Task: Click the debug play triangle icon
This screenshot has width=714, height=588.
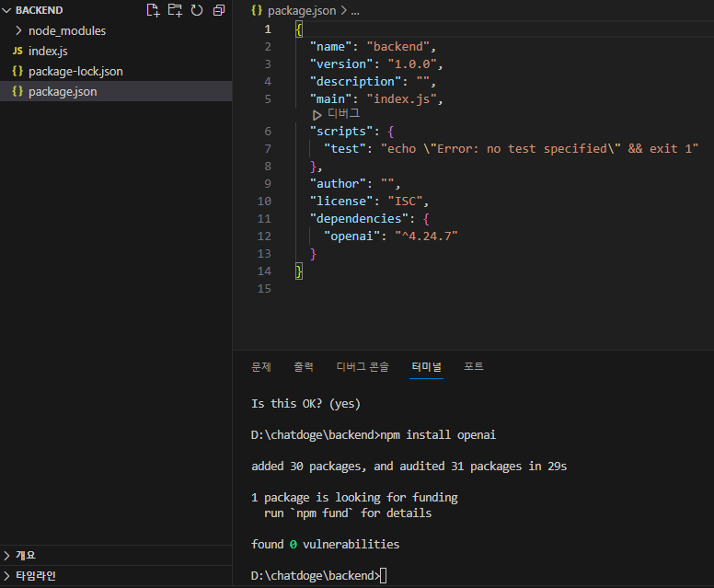Action: pos(317,115)
